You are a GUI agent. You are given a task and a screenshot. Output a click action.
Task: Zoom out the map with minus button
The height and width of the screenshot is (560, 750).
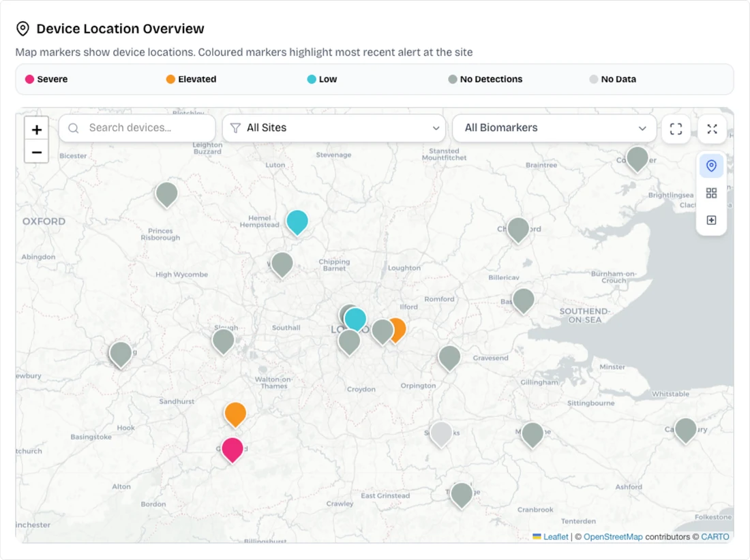(x=36, y=153)
